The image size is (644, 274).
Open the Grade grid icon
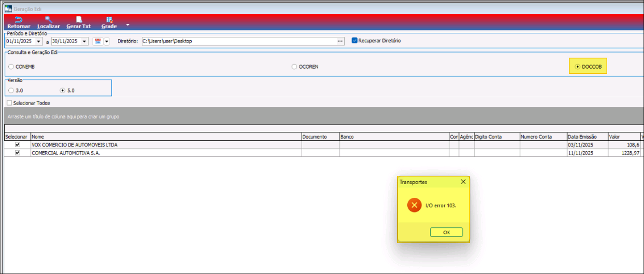(109, 19)
